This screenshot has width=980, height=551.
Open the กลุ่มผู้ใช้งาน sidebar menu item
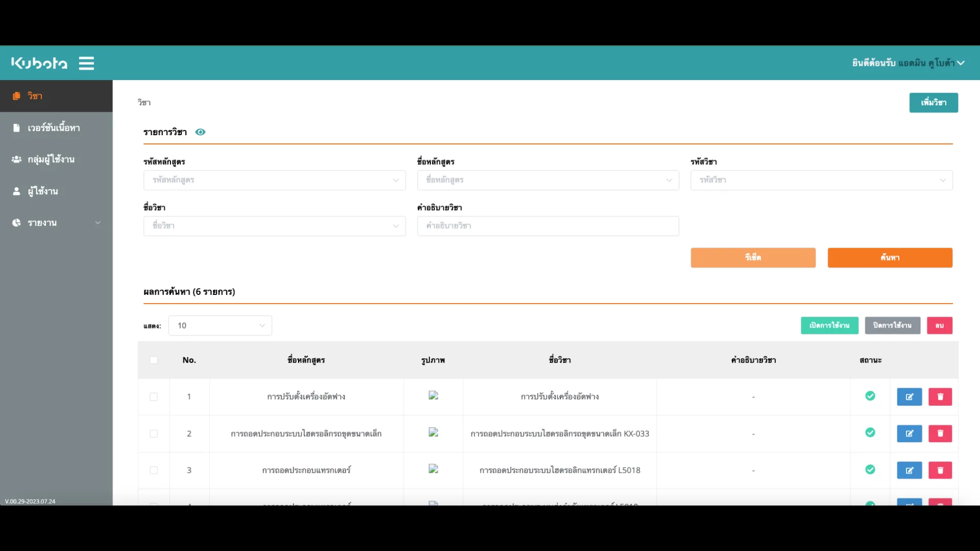[x=51, y=160]
